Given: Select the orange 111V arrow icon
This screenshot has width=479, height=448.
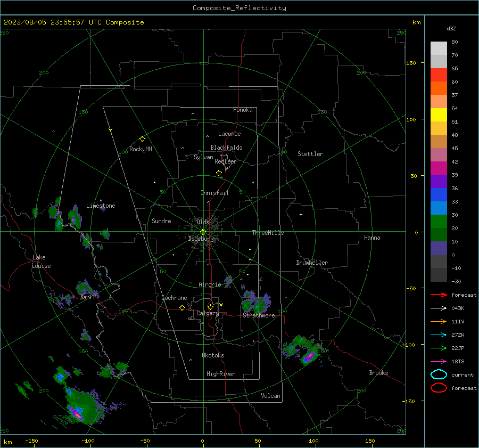Looking at the screenshot, I should point(439,321).
